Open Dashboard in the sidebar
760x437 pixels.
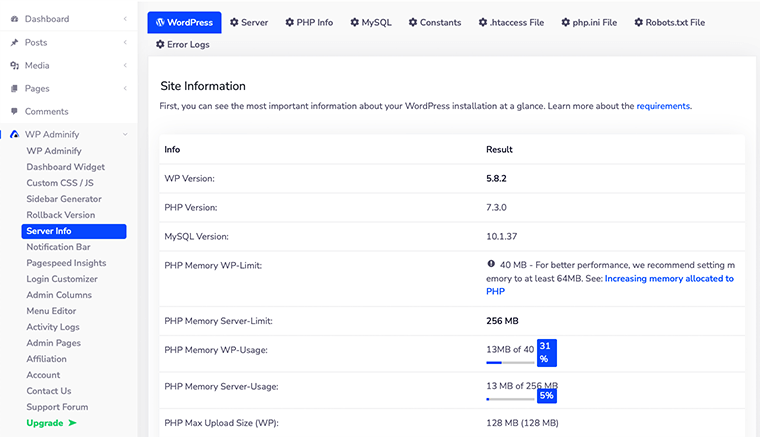click(47, 19)
